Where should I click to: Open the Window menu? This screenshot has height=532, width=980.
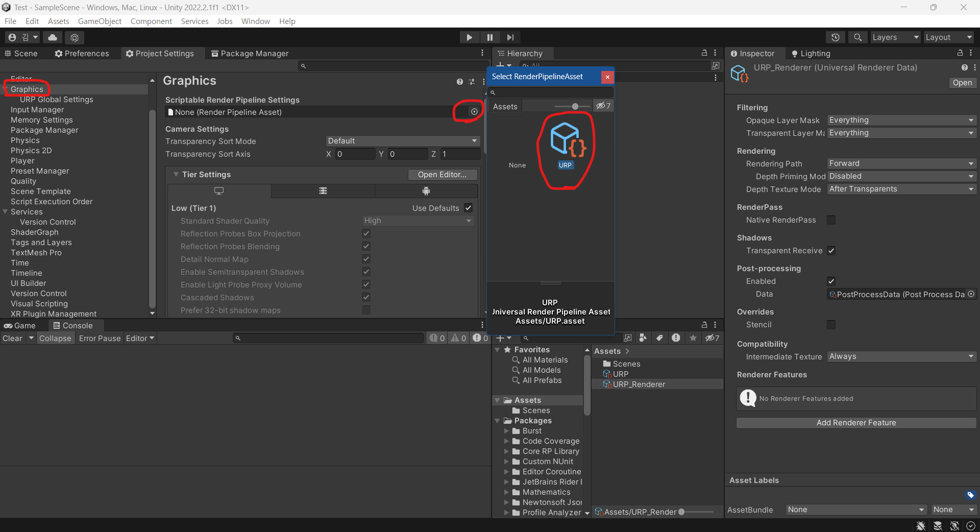click(255, 21)
